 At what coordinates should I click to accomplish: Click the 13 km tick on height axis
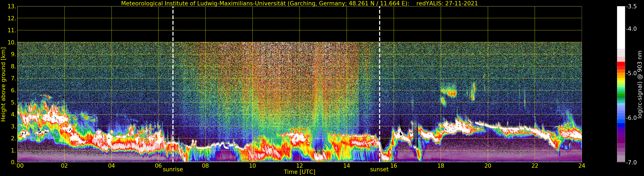point(11,6)
